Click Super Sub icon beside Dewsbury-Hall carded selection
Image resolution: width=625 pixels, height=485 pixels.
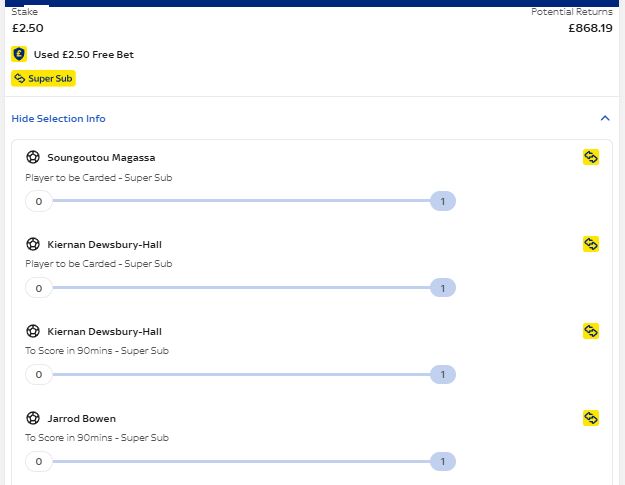pos(591,244)
